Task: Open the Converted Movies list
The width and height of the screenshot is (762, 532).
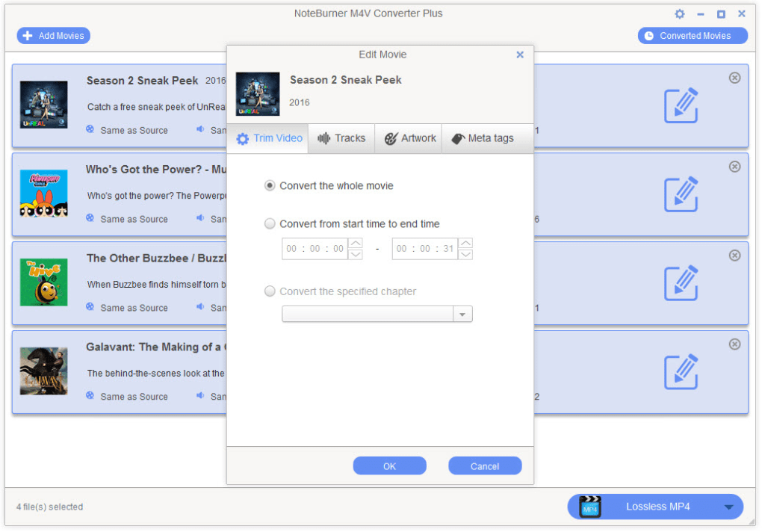Action: 693,35
